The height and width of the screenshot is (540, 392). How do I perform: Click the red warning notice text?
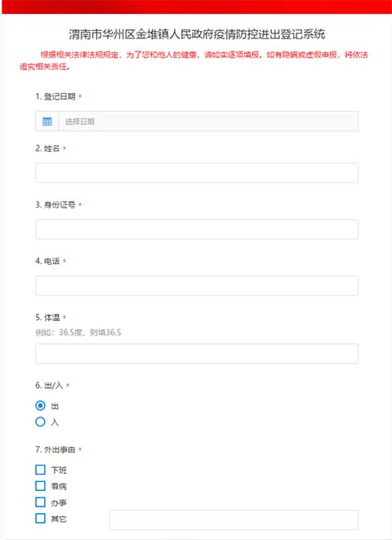coord(194,60)
